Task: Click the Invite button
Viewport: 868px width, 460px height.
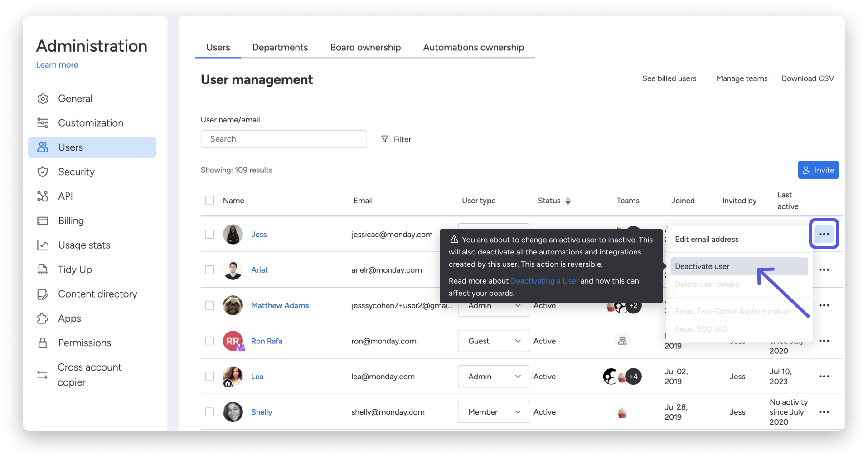Action: (x=818, y=170)
